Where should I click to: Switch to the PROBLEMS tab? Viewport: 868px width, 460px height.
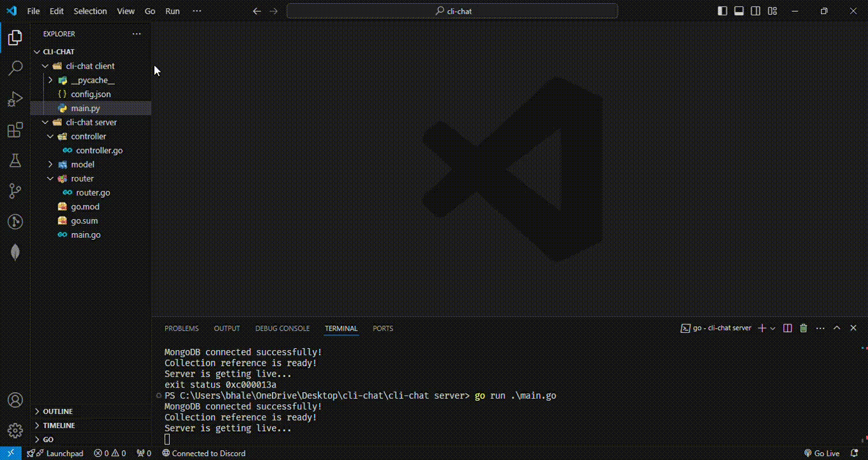(181, 328)
